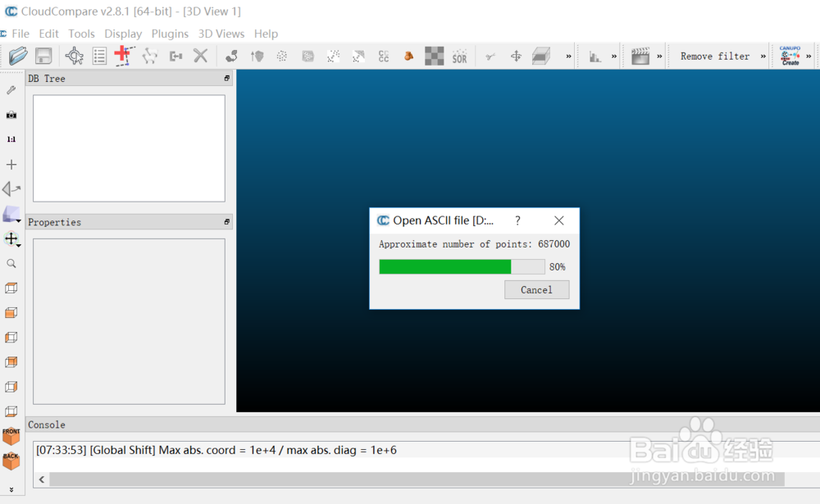820x504 pixels.
Task: Expand the left sidebar bottom chevron
Action: coord(11,490)
